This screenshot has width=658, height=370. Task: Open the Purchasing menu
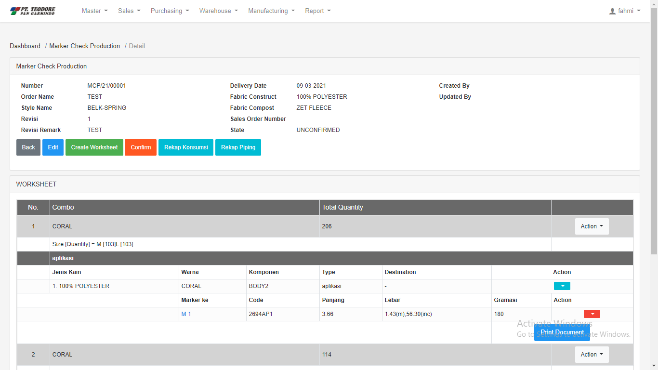pos(170,11)
